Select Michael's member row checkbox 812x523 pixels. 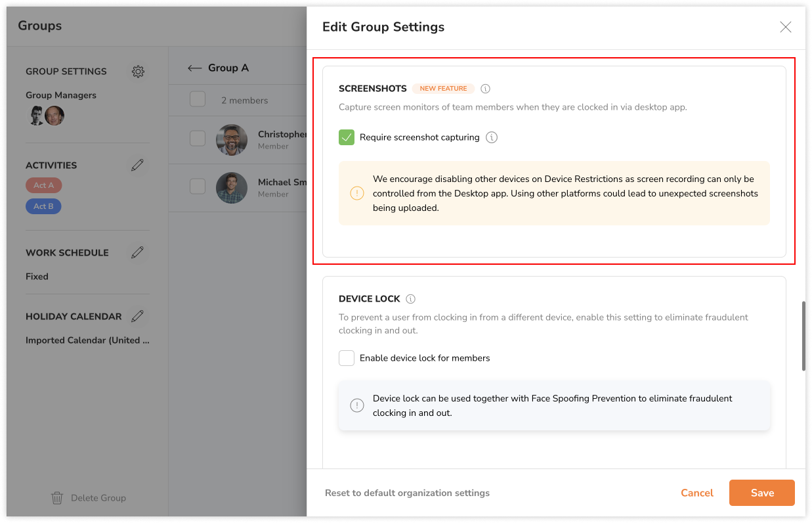coord(198,187)
